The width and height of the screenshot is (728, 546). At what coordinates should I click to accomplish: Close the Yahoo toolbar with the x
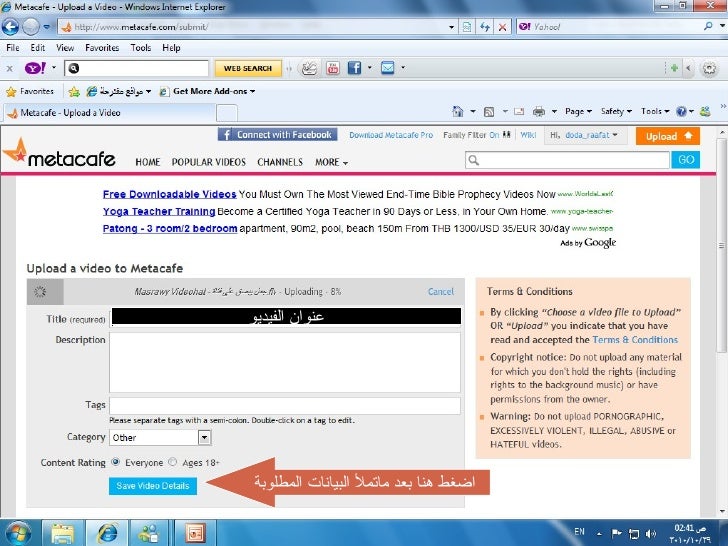point(9,69)
